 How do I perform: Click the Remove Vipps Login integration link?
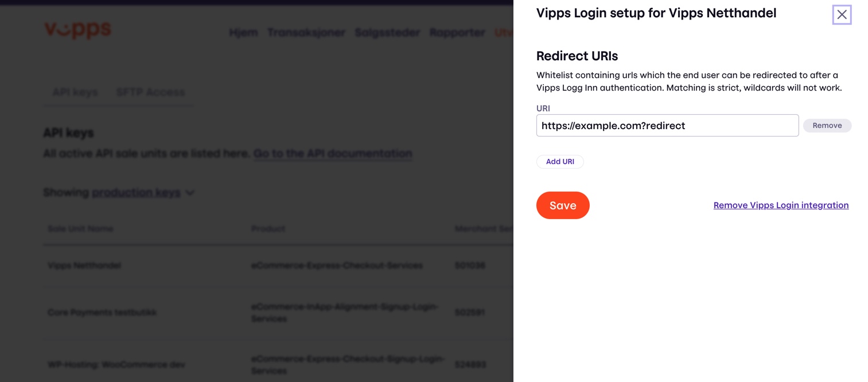[x=781, y=205]
